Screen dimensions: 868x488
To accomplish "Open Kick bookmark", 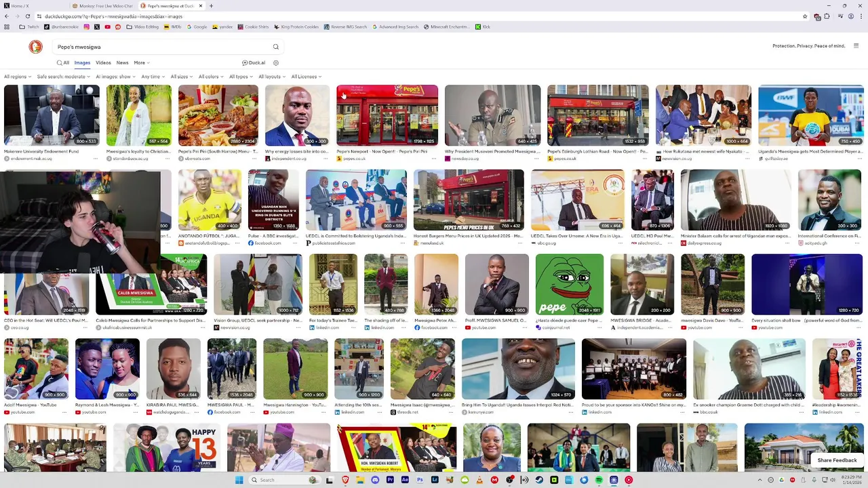I will pos(483,27).
